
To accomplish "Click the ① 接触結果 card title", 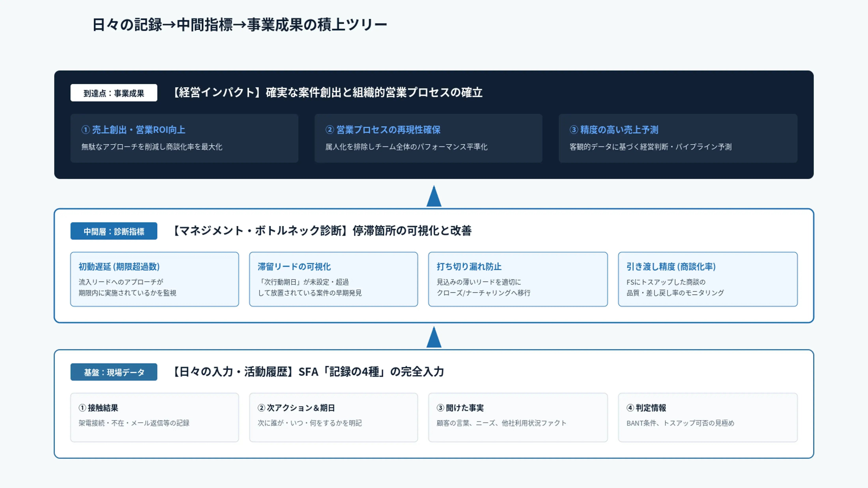I will coord(98,408).
